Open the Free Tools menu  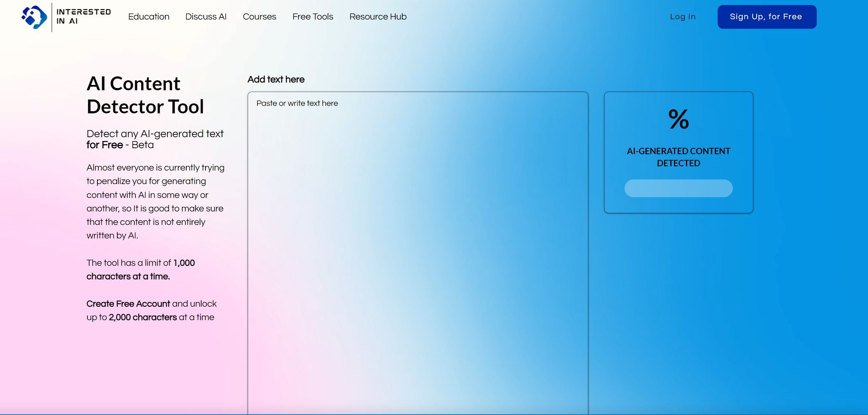(x=313, y=17)
